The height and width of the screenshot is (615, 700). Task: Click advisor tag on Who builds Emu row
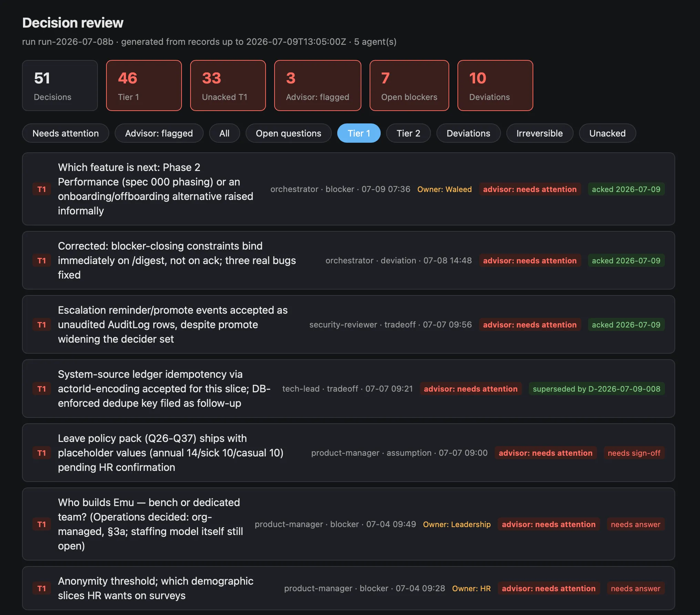pos(549,524)
